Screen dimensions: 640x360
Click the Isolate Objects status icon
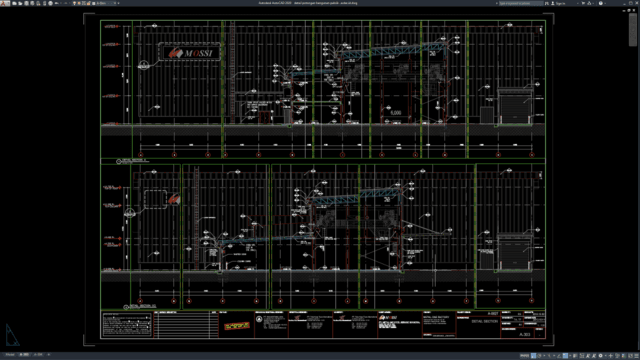pyautogui.click(x=617, y=356)
